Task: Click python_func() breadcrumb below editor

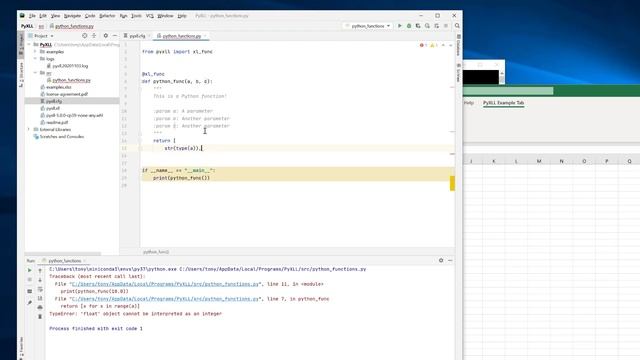Action: pos(156,252)
